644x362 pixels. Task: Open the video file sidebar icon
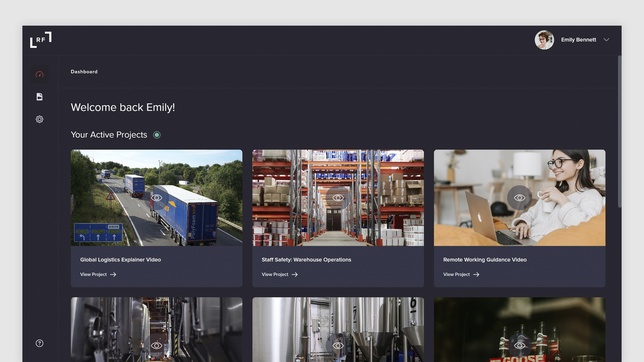tap(39, 97)
